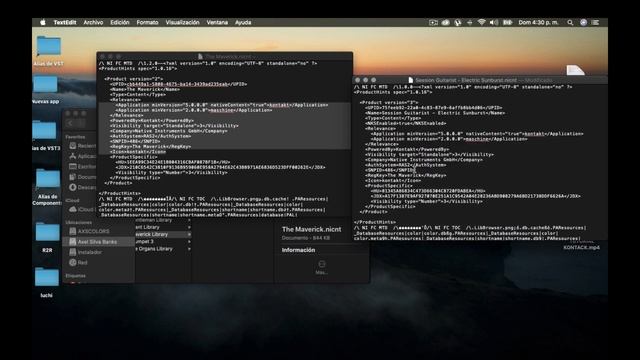Open the Formato menu

(147, 22)
